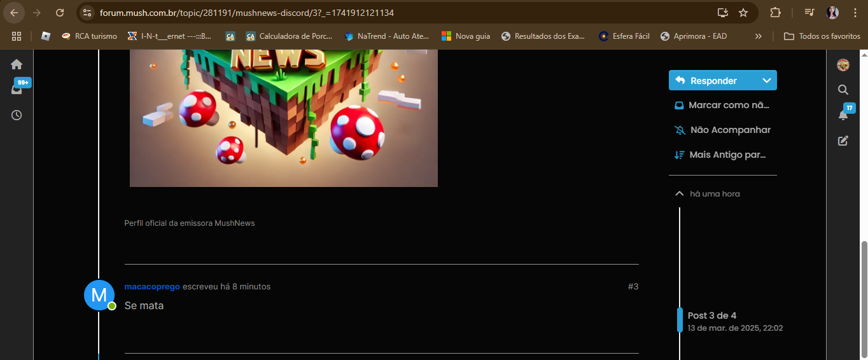
Task: Reload the current page
Action: (60, 13)
